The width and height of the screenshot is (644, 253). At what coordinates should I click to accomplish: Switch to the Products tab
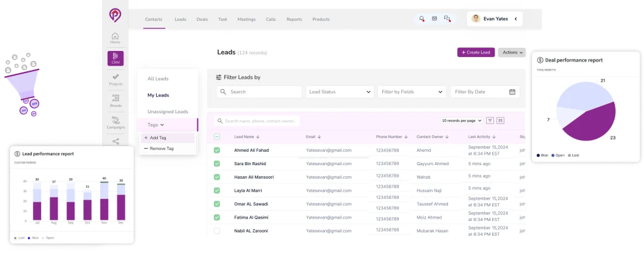point(321,19)
